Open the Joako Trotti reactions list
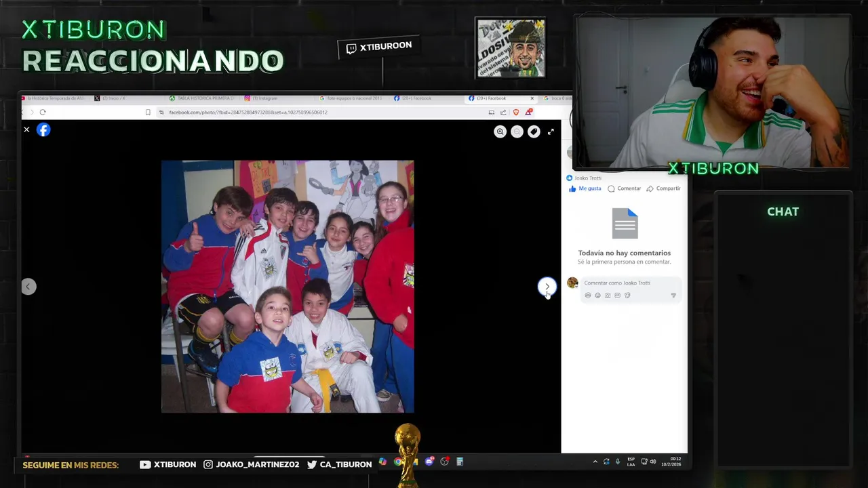This screenshot has height=488, width=868. [x=583, y=178]
